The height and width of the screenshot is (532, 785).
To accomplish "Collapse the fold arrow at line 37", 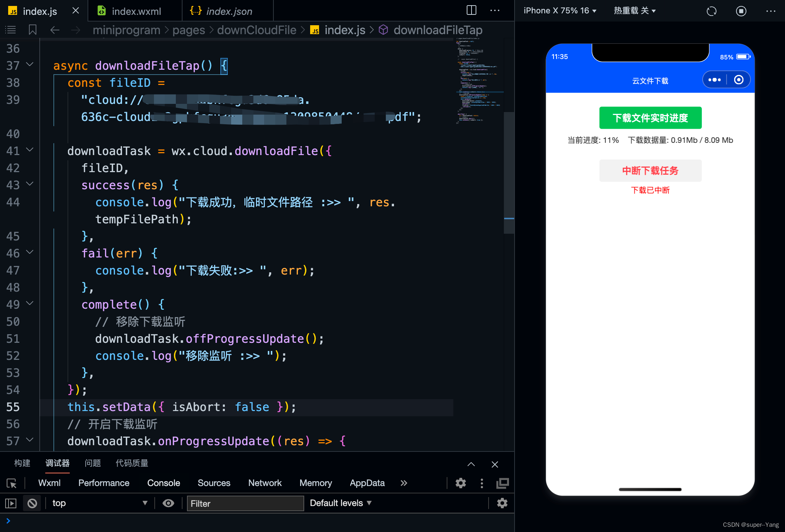I will coord(30,65).
